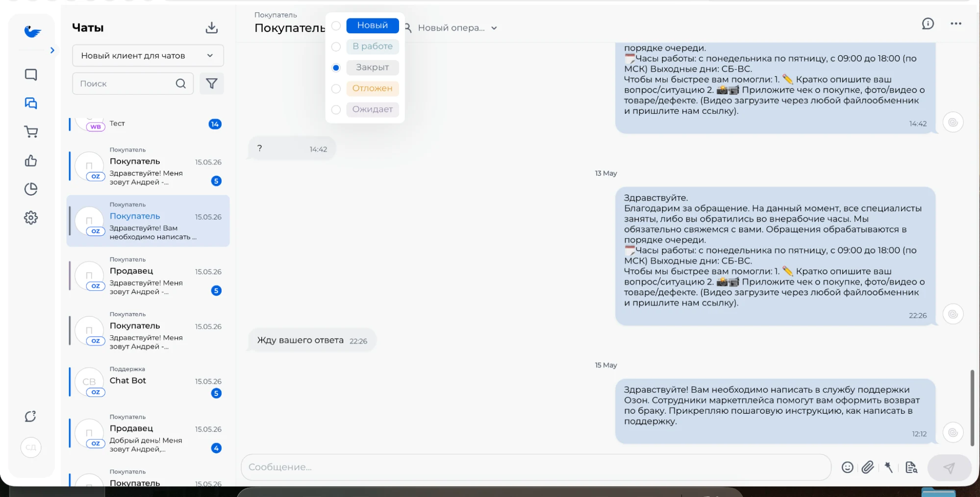
Task: Select the Отложен status radio button
Action: click(x=336, y=89)
